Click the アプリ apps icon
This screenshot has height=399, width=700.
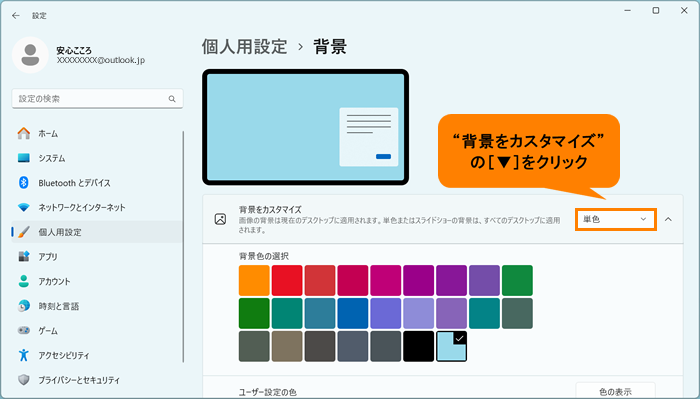coord(24,257)
